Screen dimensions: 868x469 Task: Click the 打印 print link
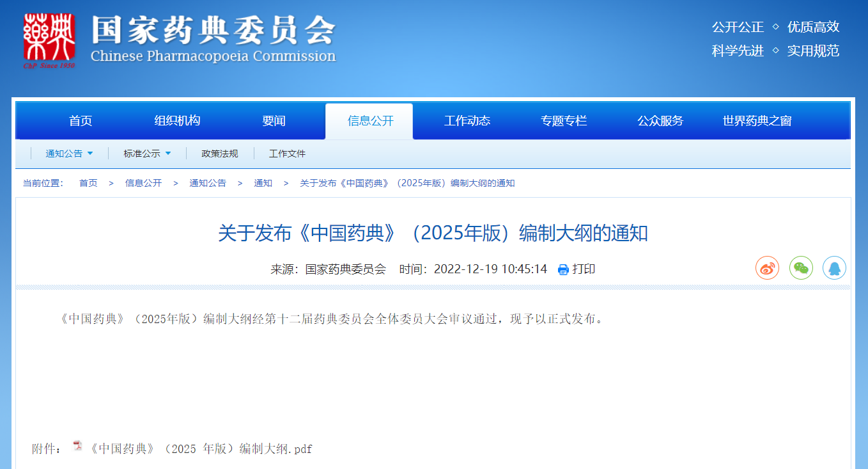point(584,269)
